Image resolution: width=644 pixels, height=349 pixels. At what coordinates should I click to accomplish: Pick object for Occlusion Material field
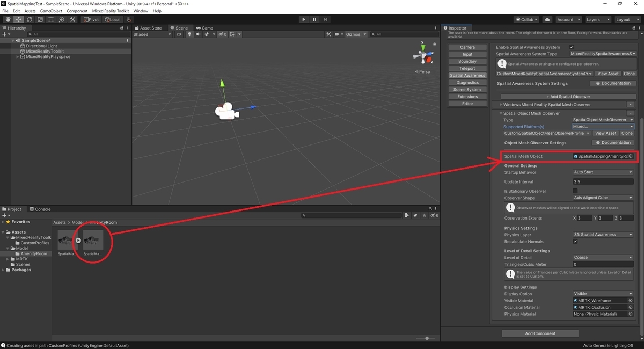pos(631,307)
